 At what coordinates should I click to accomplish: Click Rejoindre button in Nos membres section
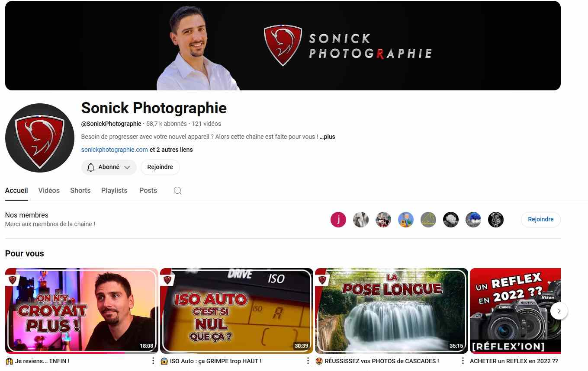click(540, 220)
